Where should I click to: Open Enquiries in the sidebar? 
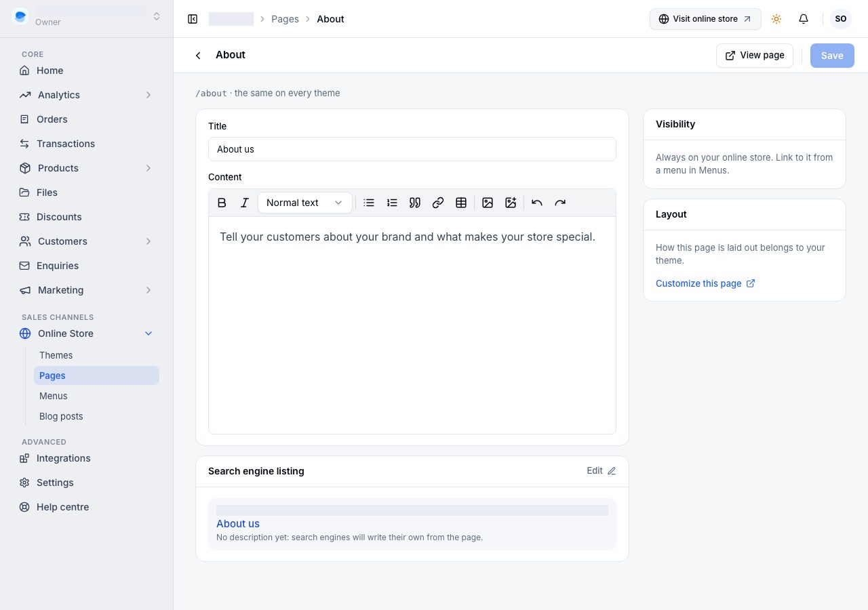[x=87, y=266]
